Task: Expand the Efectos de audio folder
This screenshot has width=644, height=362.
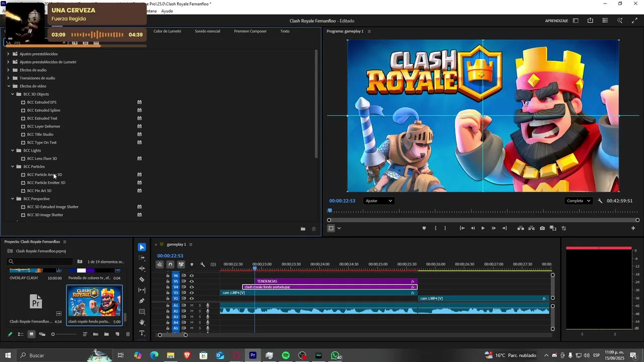Action: point(8,70)
